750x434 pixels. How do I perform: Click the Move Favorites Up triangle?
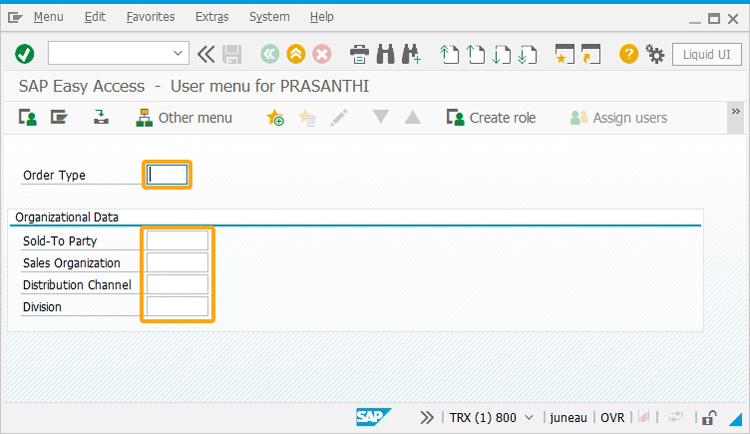(x=413, y=117)
